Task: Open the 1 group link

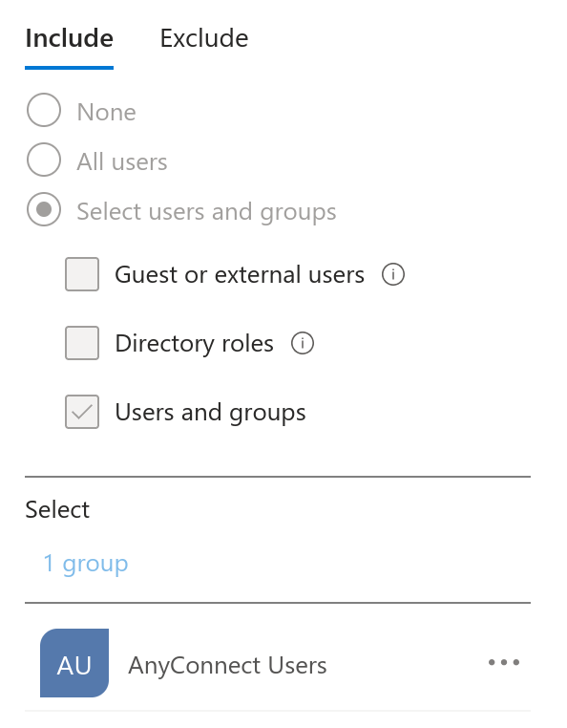Action: pyautogui.click(x=86, y=564)
